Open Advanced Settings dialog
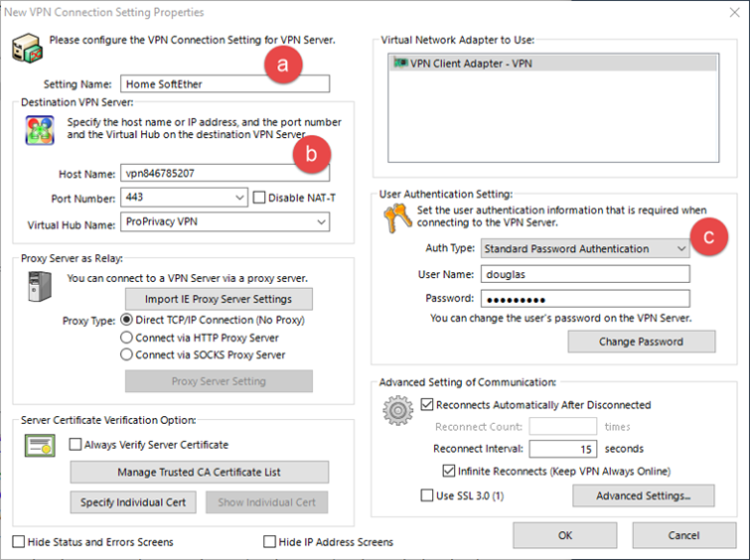This screenshot has width=750, height=560. 642,494
